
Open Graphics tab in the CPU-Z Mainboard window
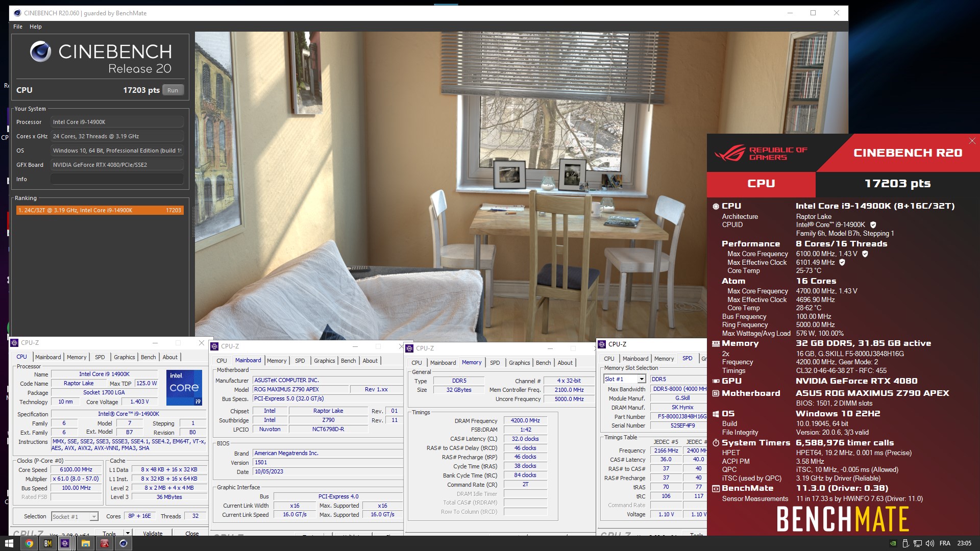(x=324, y=361)
